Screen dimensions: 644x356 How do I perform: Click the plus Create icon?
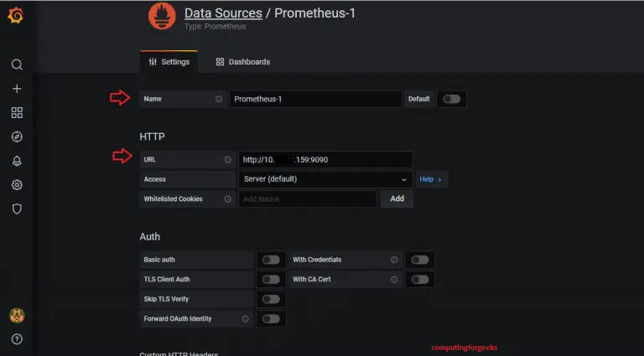(17, 89)
